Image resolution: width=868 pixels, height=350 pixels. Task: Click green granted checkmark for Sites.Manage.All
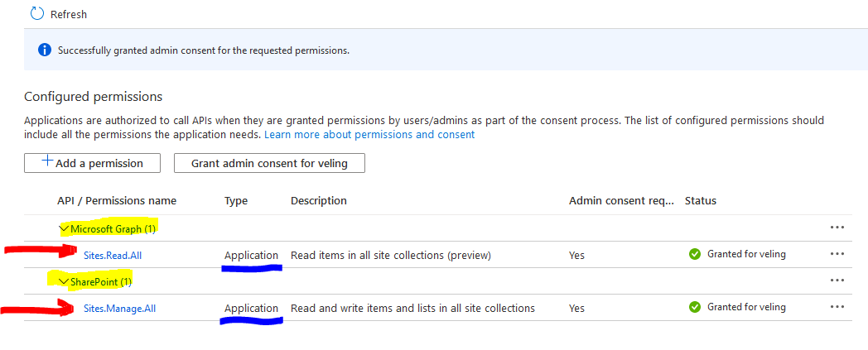coord(695,307)
